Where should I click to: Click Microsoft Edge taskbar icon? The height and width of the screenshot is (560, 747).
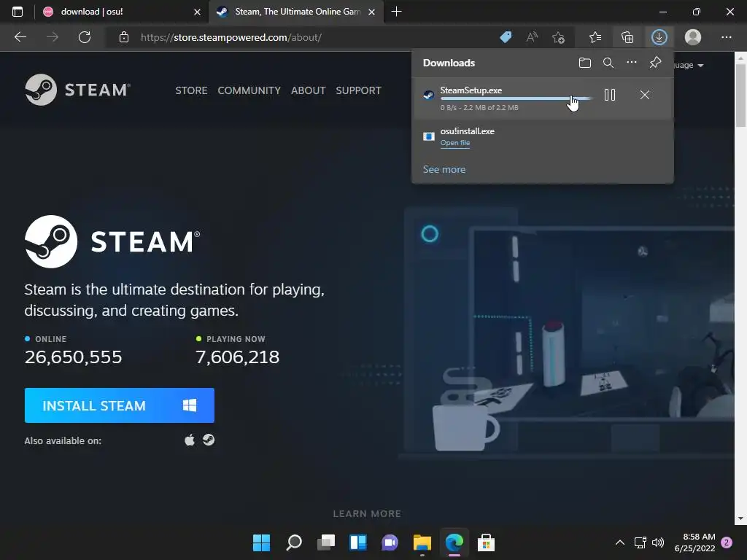pos(454,542)
